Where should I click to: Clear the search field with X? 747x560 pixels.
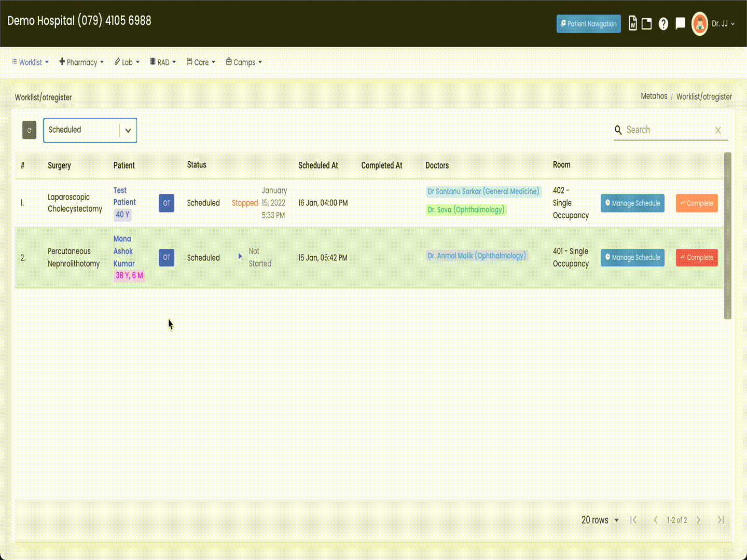point(718,130)
